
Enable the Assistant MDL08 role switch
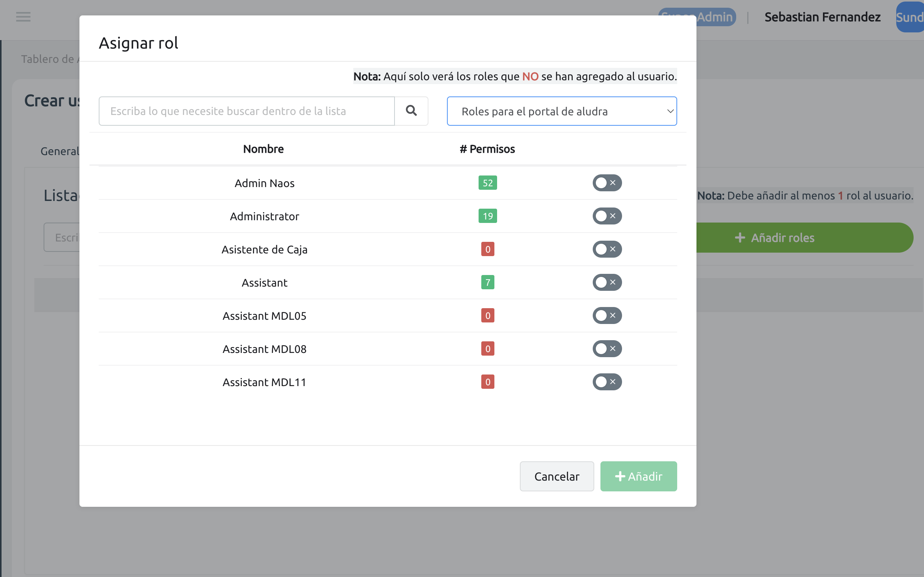pyautogui.click(x=607, y=349)
